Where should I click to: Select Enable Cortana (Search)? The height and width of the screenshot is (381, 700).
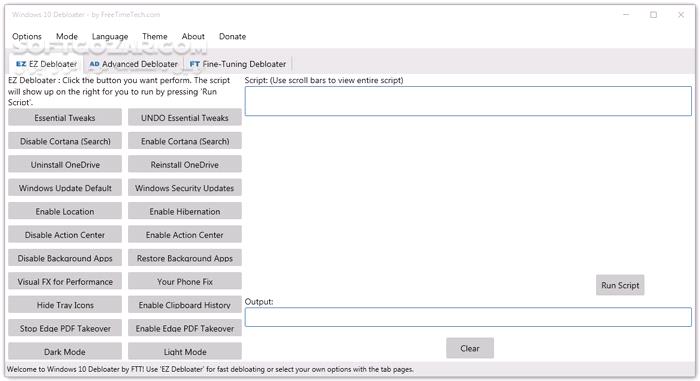point(185,141)
